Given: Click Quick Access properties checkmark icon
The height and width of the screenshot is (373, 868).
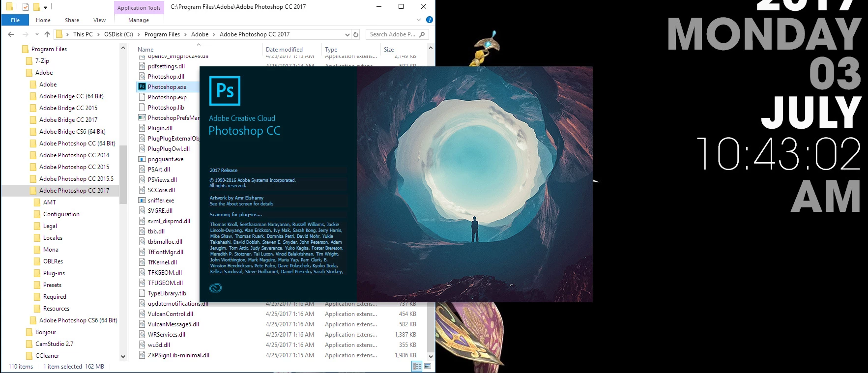Looking at the screenshot, I should pyautogui.click(x=26, y=7).
